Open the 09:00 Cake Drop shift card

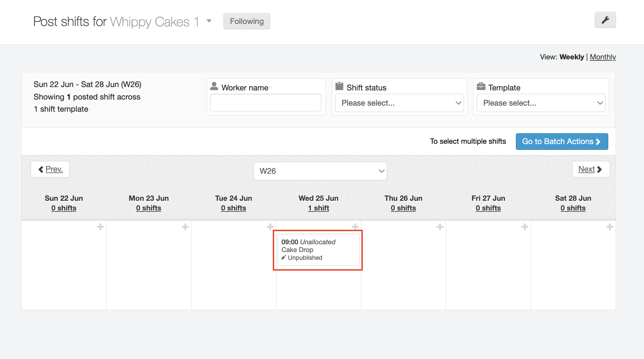coord(318,250)
